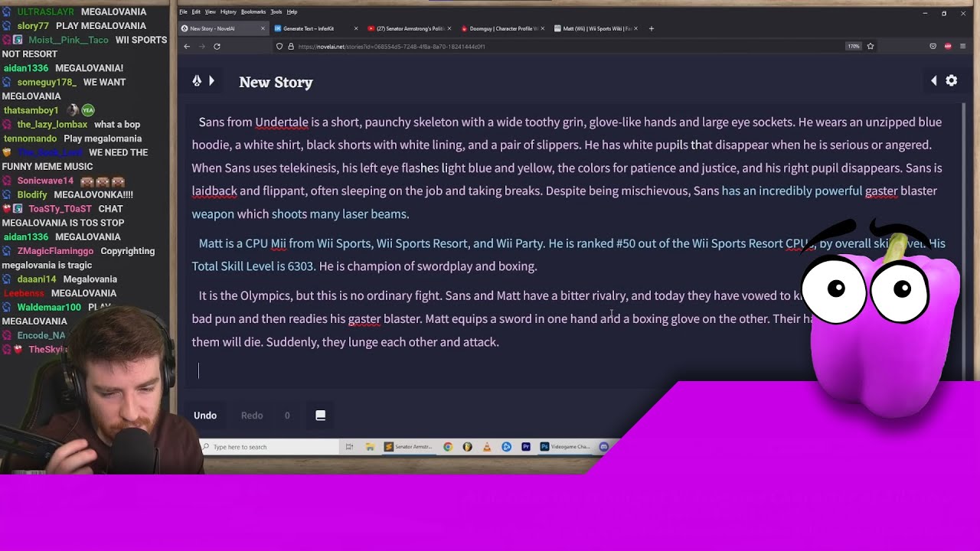
Task: Open the blue circular taskbar app icon
Action: (x=506, y=447)
